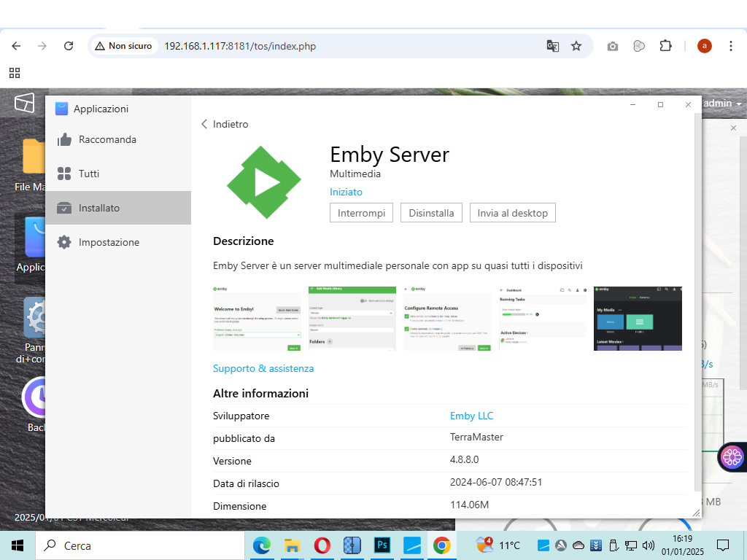
Task: Click the browser extensions puzzle icon
Action: coord(665,45)
